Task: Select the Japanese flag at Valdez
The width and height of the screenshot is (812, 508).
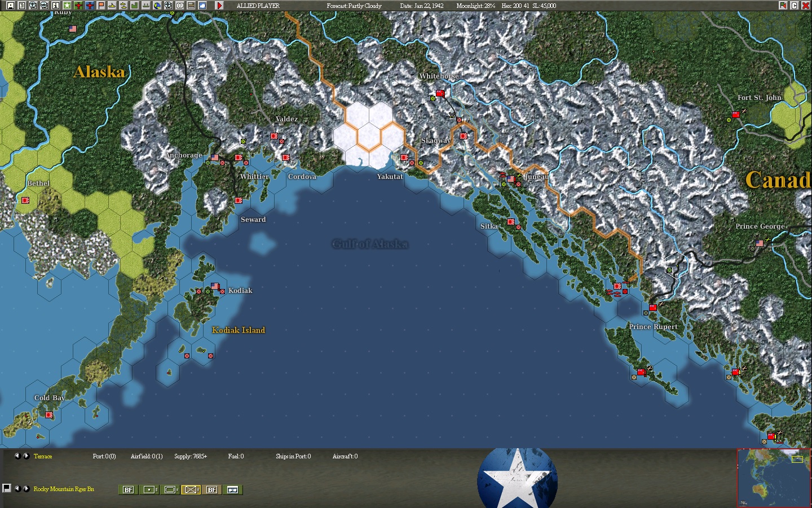Action: tap(274, 136)
